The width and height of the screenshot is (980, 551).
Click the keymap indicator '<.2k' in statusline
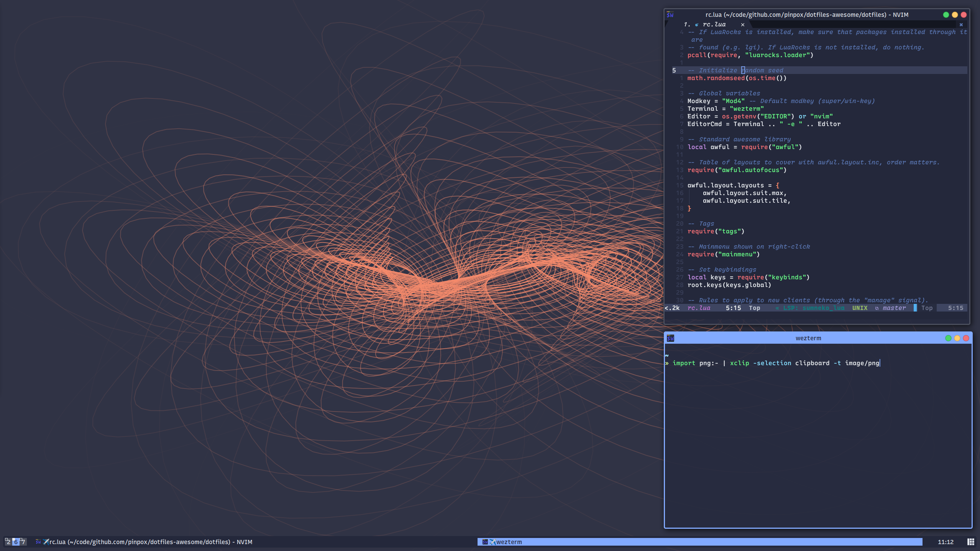click(x=671, y=308)
